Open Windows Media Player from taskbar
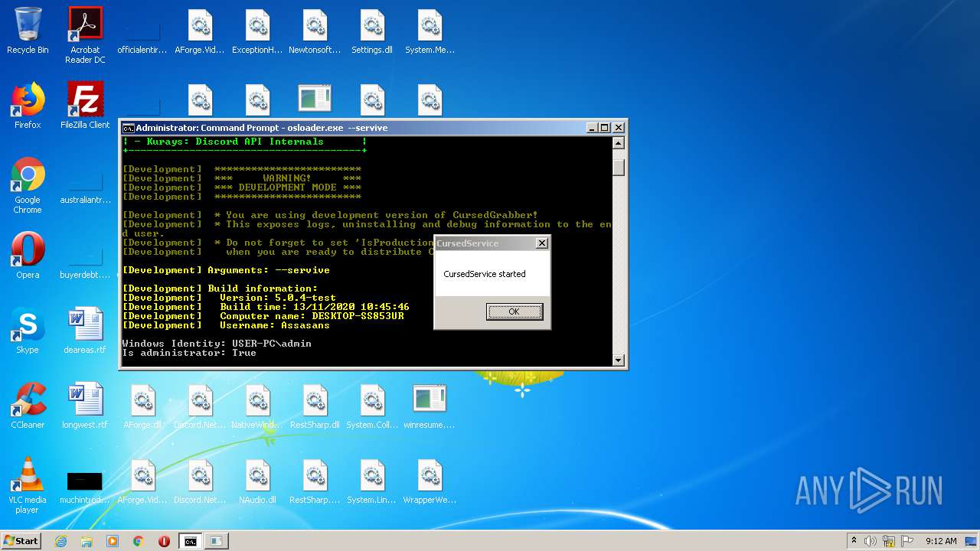This screenshot has width=980, height=551. pos(113,541)
